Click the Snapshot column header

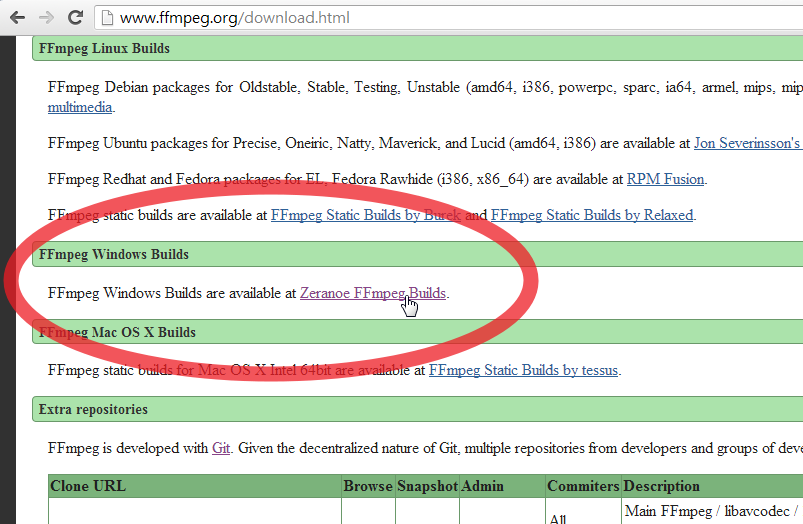click(427, 486)
